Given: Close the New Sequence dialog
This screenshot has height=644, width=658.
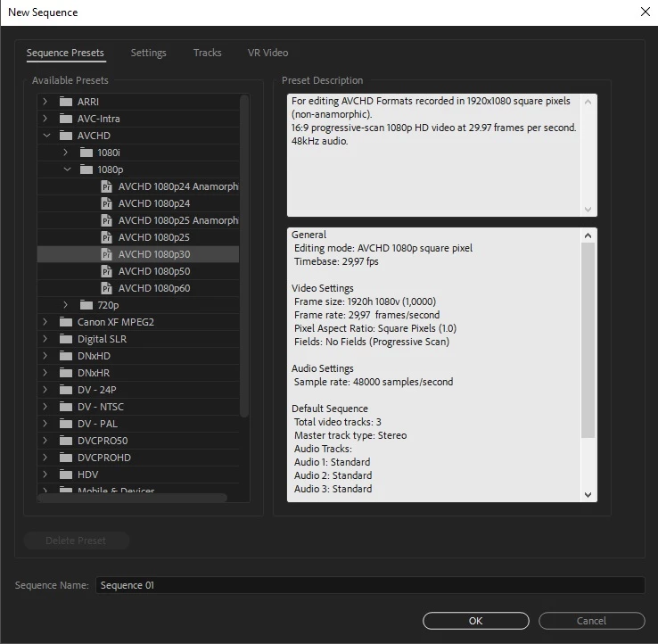Looking at the screenshot, I should pyautogui.click(x=646, y=12).
